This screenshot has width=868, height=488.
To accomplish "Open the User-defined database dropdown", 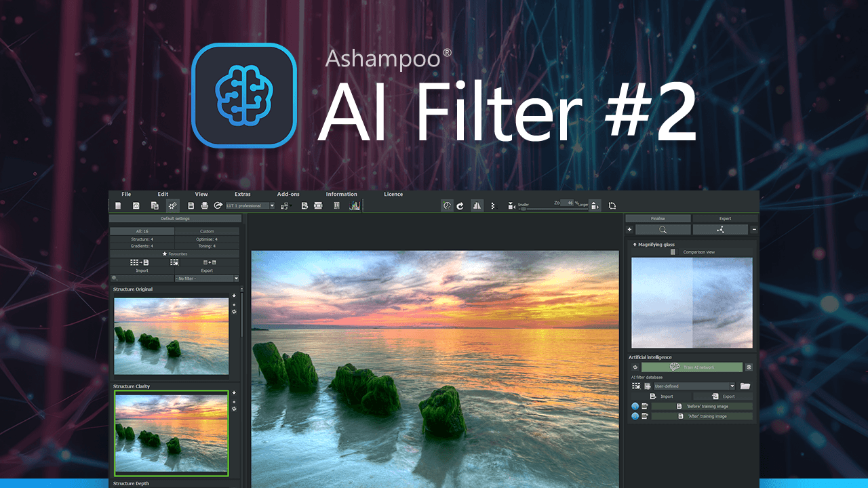I will pos(694,386).
